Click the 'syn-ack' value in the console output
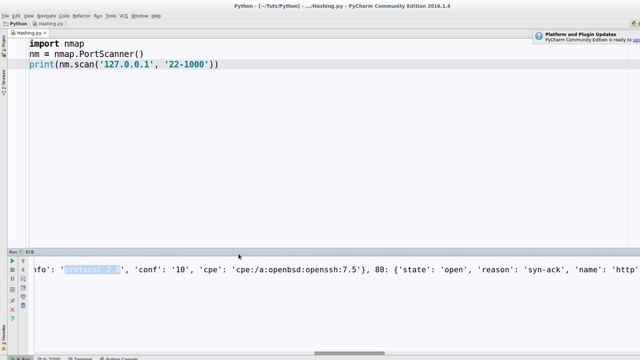The image size is (640, 360). pos(544,269)
